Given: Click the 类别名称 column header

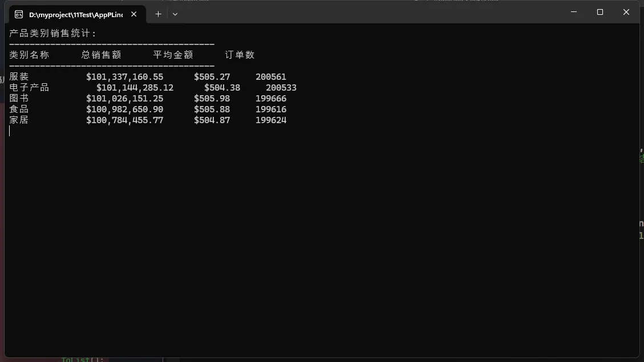Looking at the screenshot, I should coord(29,55).
